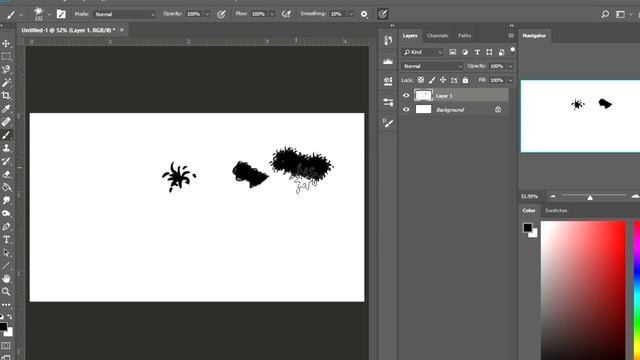Open the painting Mode dropdown
Viewport: 640px width, 360px height.
point(124,14)
